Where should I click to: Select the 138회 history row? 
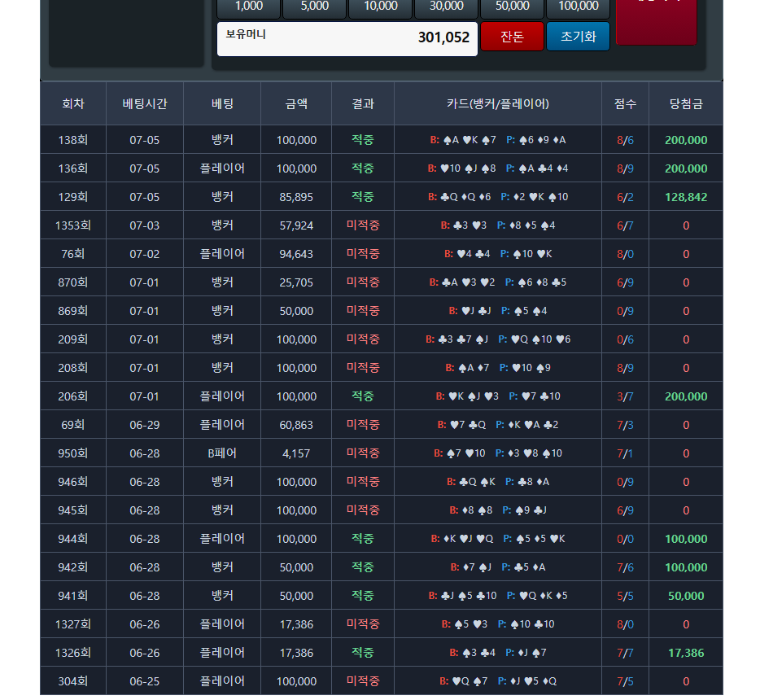382,140
